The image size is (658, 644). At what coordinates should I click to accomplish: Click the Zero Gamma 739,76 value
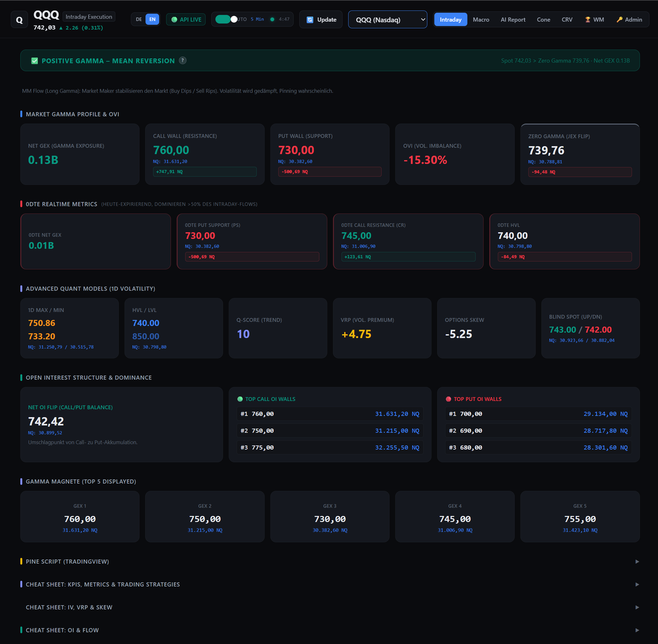(546, 150)
